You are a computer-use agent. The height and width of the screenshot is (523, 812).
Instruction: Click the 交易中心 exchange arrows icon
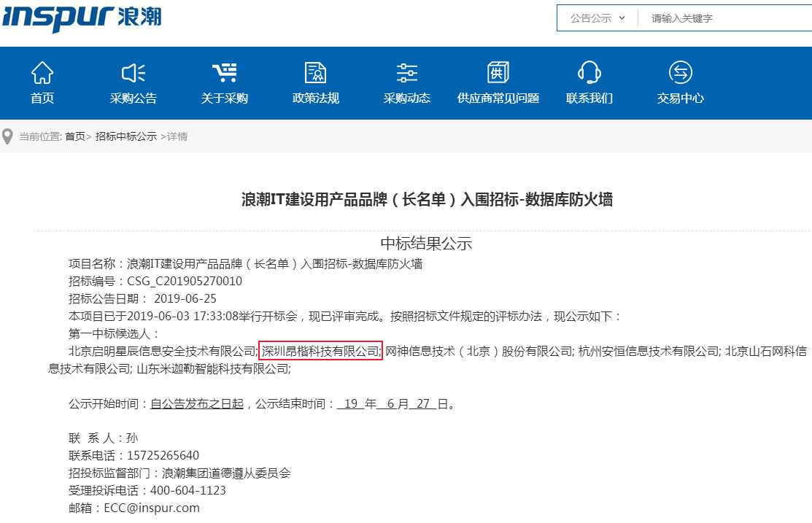681,72
